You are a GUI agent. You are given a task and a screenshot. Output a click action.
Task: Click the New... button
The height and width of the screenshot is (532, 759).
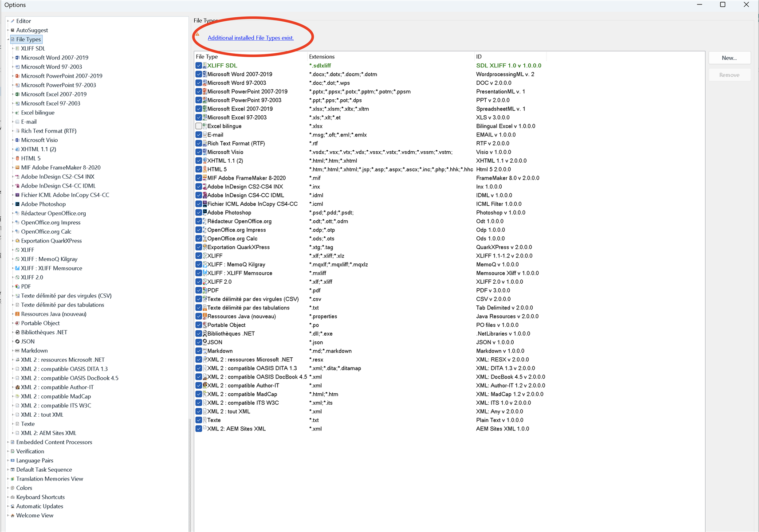click(x=729, y=58)
